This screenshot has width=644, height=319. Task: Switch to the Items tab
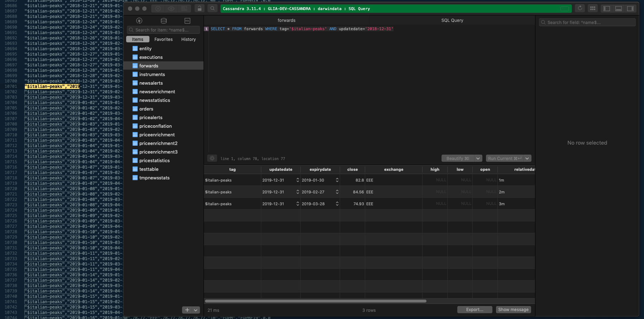(138, 39)
